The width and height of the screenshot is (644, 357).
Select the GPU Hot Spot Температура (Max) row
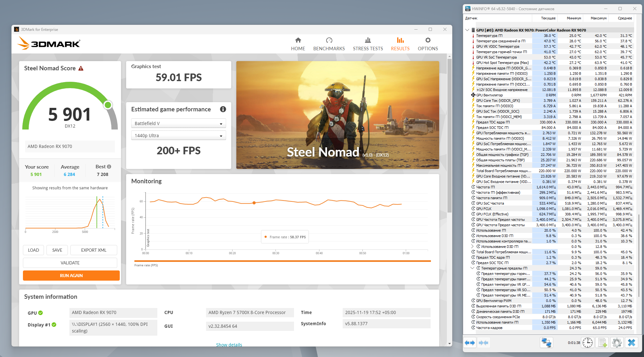tap(553, 63)
